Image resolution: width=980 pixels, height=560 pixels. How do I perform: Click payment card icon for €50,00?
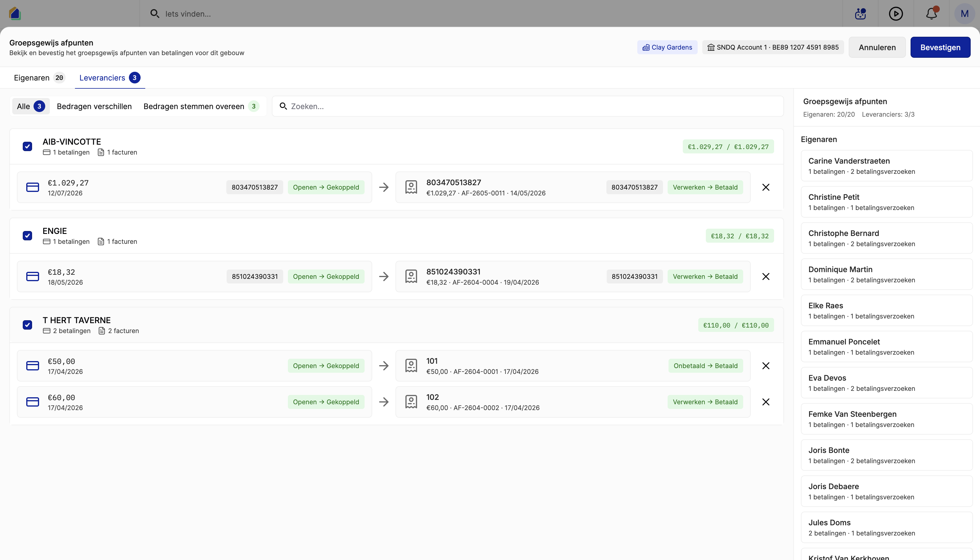(x=33, y=366)
